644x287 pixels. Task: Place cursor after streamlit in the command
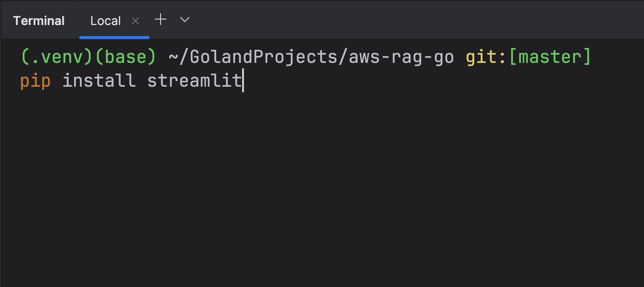[244, 80]
